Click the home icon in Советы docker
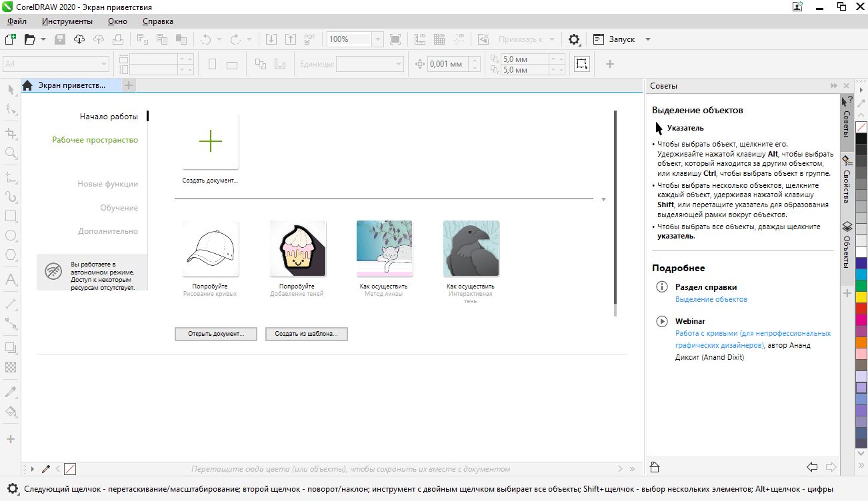This screenshot has width=868, height=501. click(654, 466)
